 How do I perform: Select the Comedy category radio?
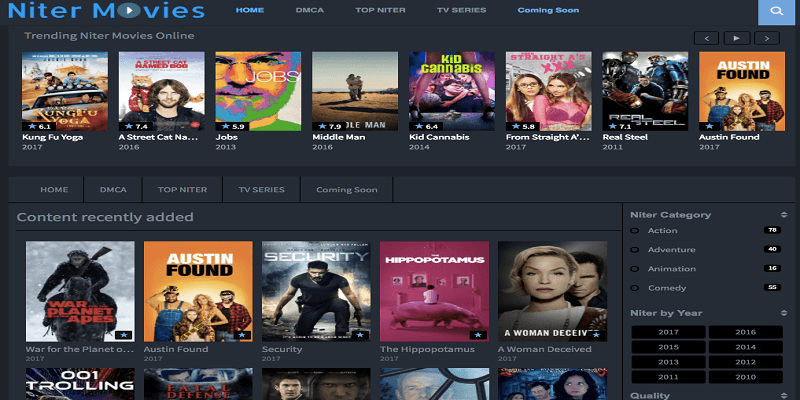pos(634,288)
